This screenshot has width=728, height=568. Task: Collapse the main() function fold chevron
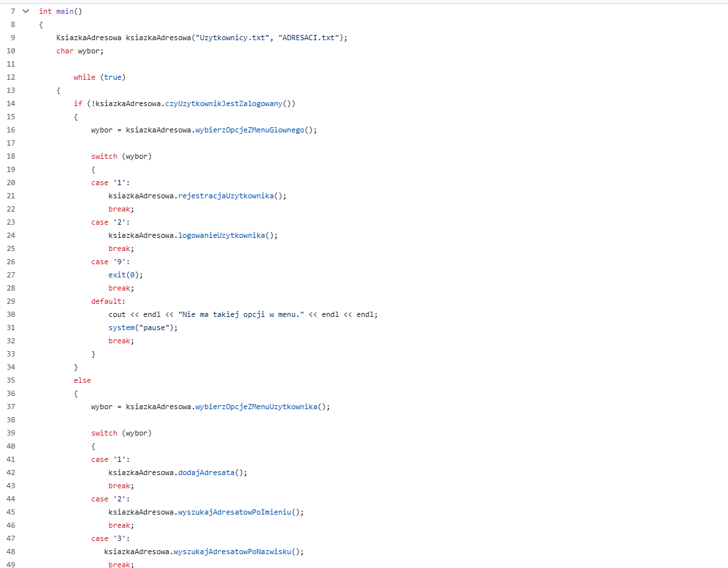tap(26, 11)
